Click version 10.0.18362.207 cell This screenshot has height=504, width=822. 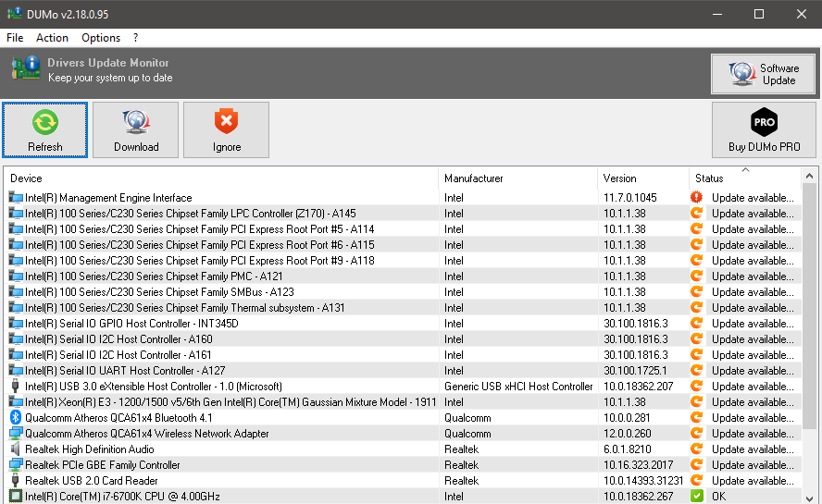coord(638,387)
